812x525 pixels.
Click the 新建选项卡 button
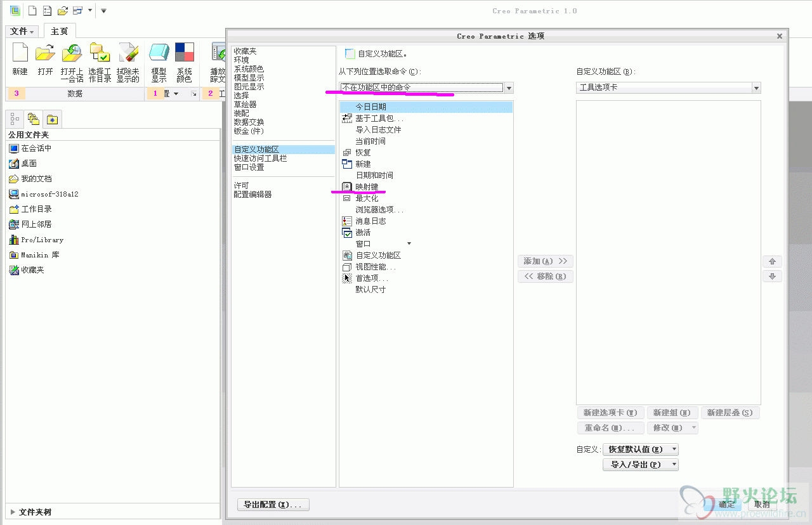[610, 413]
